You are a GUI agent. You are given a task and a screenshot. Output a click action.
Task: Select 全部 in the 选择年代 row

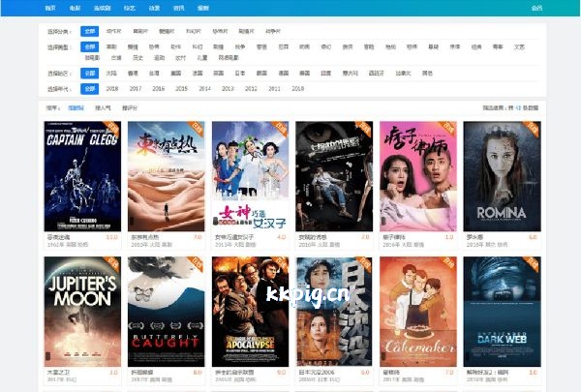[x=90, y=88]
